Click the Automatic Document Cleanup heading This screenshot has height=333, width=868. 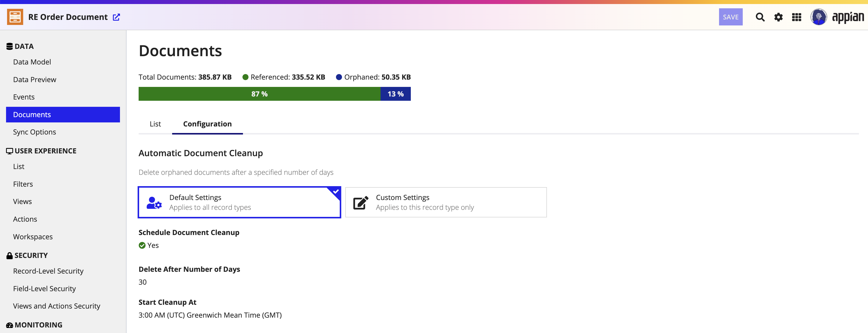(200, 153)
